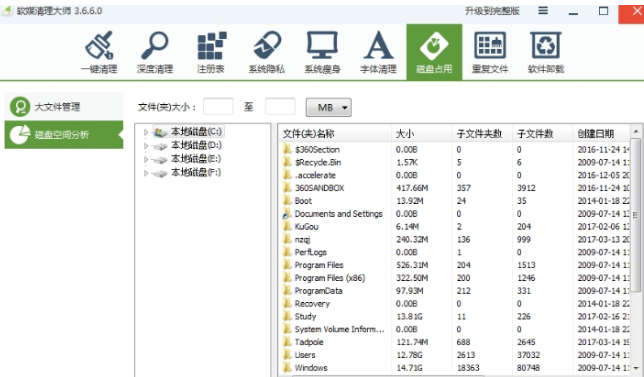This screenshot has width=644, height=377.
Task: Select the System Volume Inform... row
Action: tap(455, 329)
